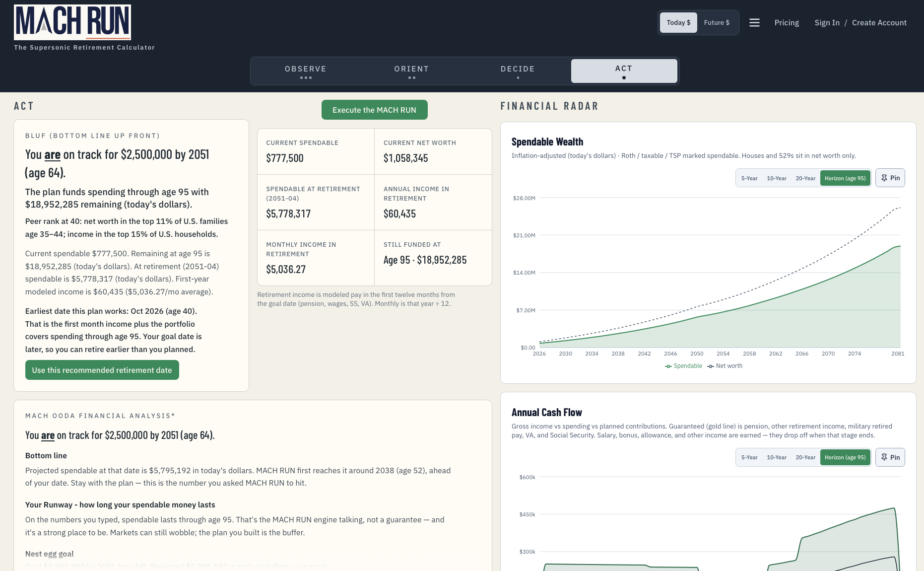Select 10-Year range for Annual Cash Flow
The width and height of the screenshot is (924, 571).
(x=777, y=457)
